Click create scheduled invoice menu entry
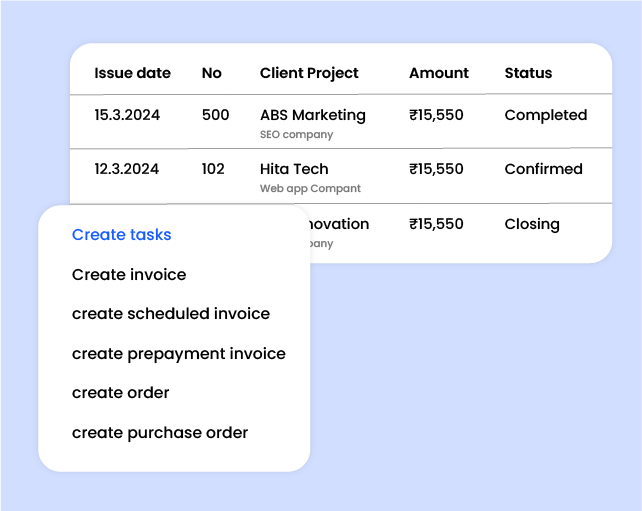This screenshot has height=511, width=642. pos(171,314)
